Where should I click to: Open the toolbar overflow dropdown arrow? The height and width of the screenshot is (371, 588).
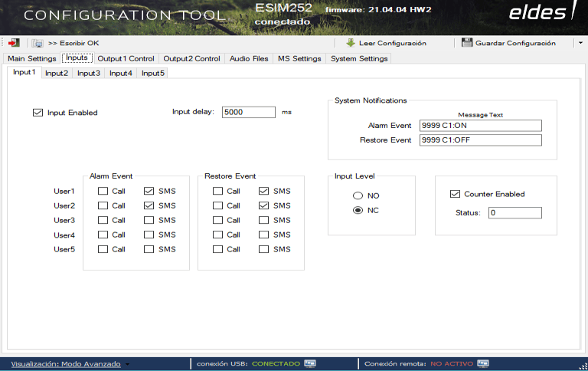coord(580,43)
